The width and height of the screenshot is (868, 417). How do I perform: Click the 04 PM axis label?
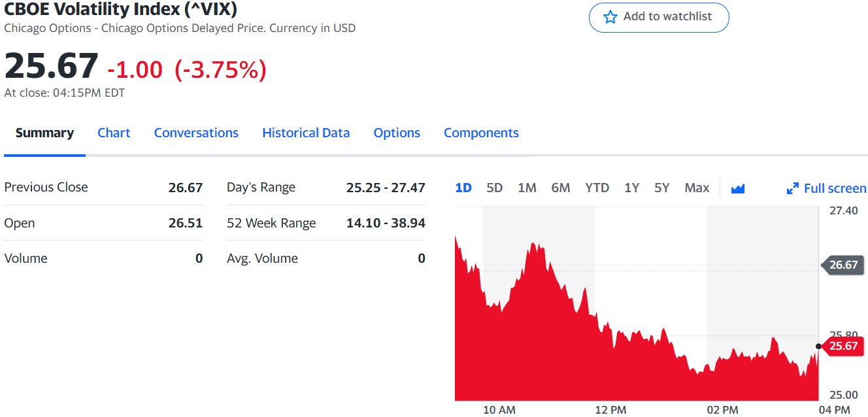point(834,410)
